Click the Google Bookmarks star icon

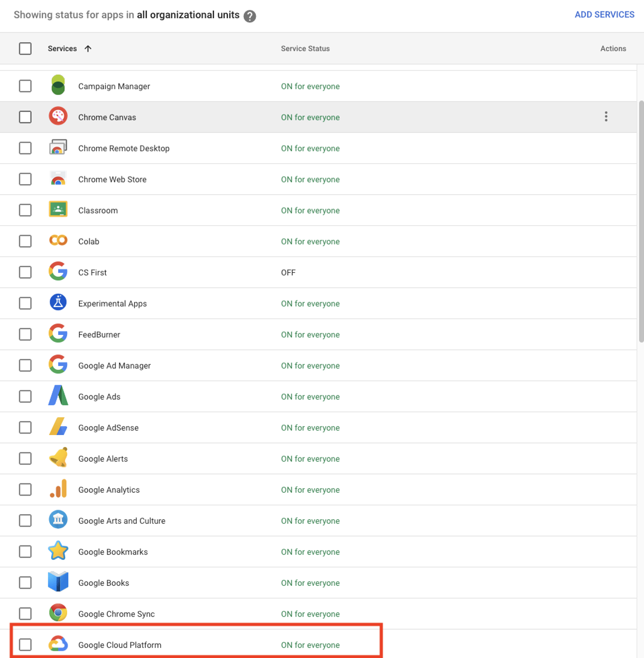point(58,551)
